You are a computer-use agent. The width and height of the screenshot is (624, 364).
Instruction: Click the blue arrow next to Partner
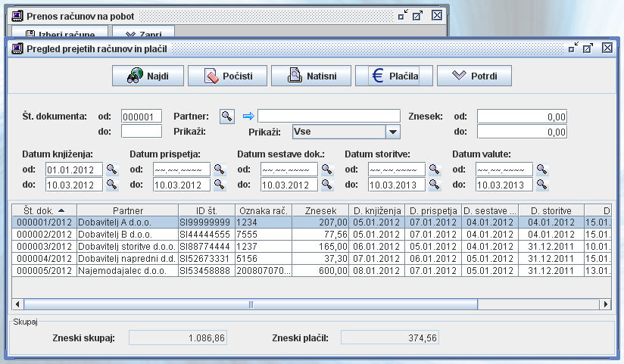pyautogui.click(x=248, y=116)
